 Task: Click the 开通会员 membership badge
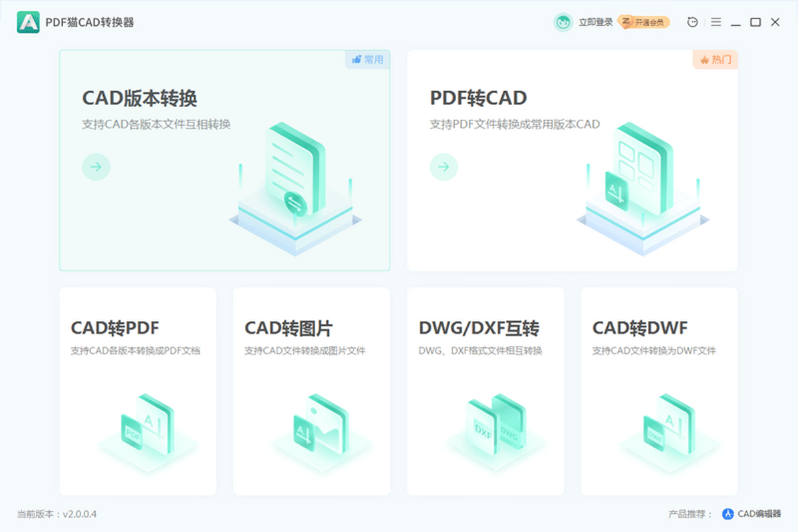pos(644,22)
